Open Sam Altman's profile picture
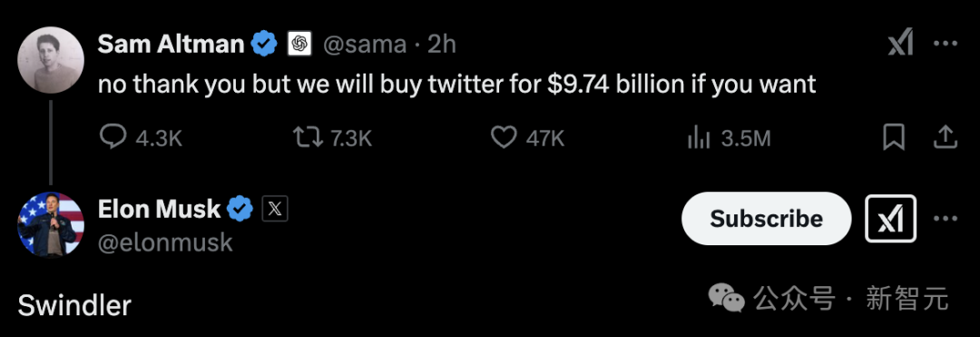 [50, 60]
